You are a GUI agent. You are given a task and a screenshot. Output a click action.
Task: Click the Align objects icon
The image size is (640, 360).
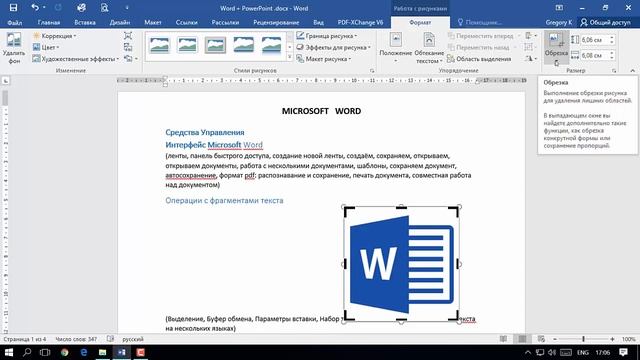(531, 36)
